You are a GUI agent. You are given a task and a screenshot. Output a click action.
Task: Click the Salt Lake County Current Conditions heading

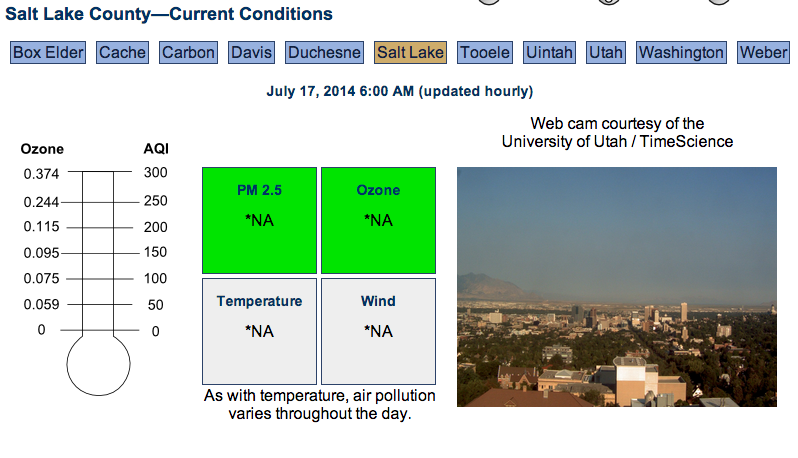(x=169, y=14)
